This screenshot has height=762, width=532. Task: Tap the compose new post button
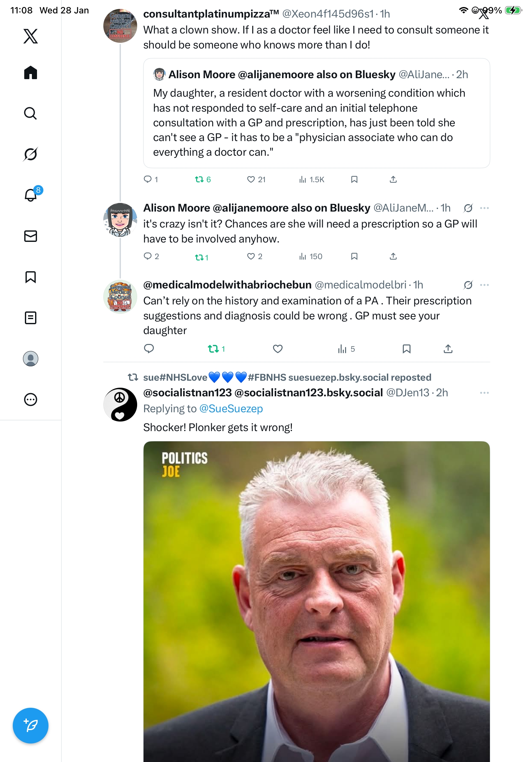[x=31, y=726]
